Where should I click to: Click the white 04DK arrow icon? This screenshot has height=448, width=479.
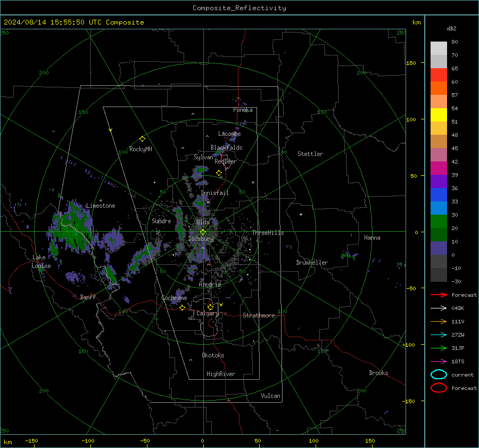coord(439,308)
